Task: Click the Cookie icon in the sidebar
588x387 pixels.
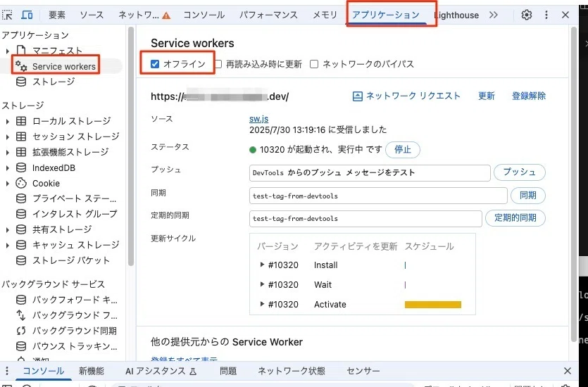Action: [x=21, y=183]
